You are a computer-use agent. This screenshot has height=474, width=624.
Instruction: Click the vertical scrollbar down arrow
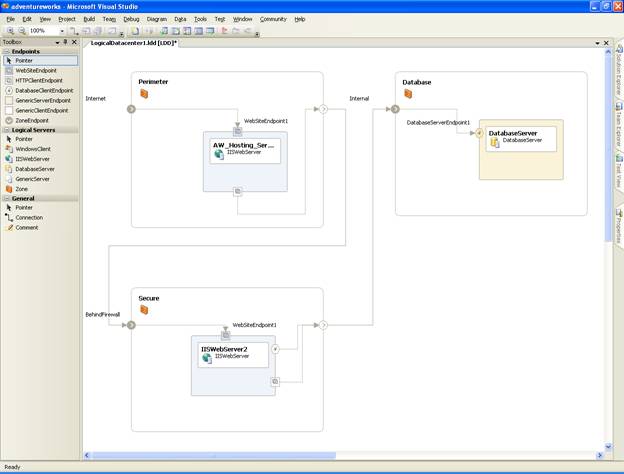(608, 447)
